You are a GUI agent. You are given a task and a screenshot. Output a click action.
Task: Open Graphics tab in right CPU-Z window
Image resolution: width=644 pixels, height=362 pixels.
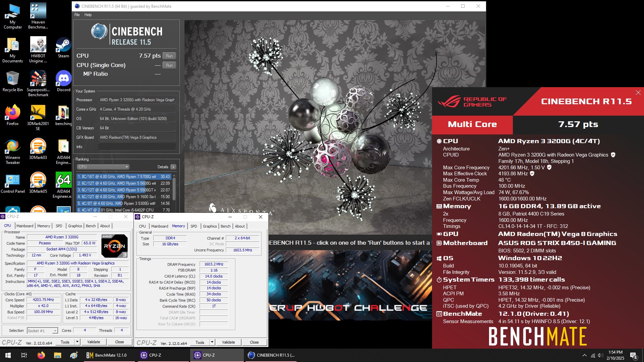click(x=210, y=226)
